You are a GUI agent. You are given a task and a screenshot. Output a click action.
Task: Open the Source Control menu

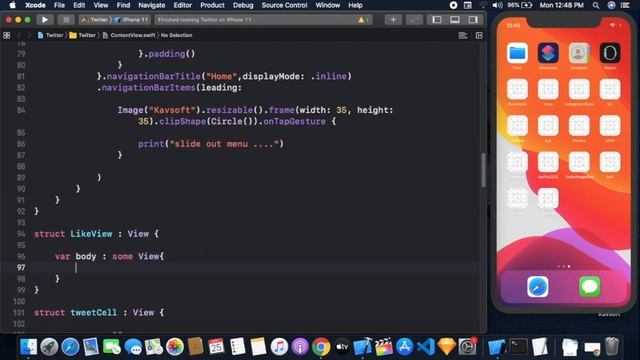coord(284,5)
